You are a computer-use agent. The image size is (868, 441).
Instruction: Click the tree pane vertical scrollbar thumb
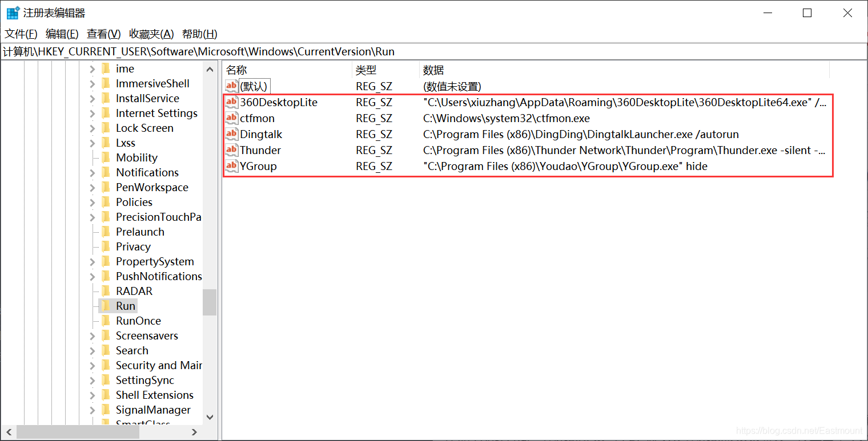(210, 302)
